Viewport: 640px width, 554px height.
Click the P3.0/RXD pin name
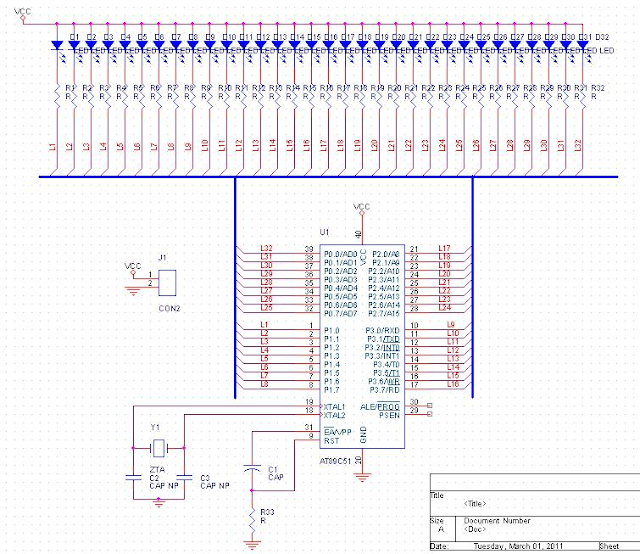click(382, 330)
